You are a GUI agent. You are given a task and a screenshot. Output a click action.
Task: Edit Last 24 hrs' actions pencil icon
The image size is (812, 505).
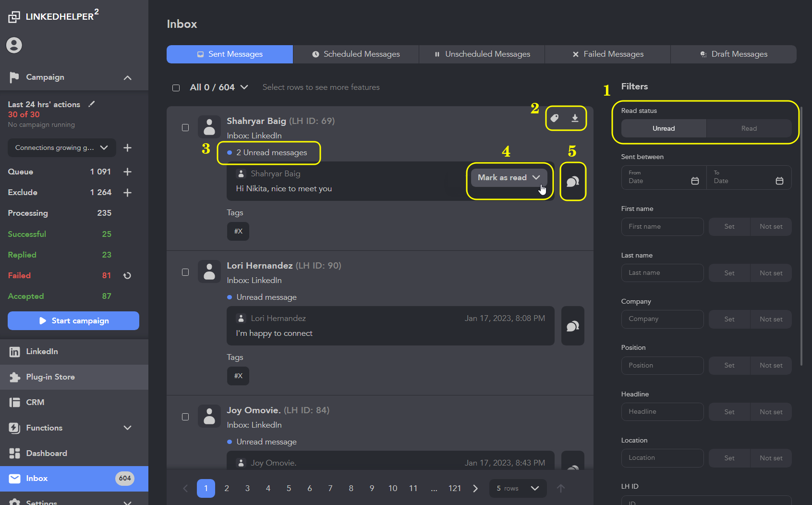coord(92,104)
